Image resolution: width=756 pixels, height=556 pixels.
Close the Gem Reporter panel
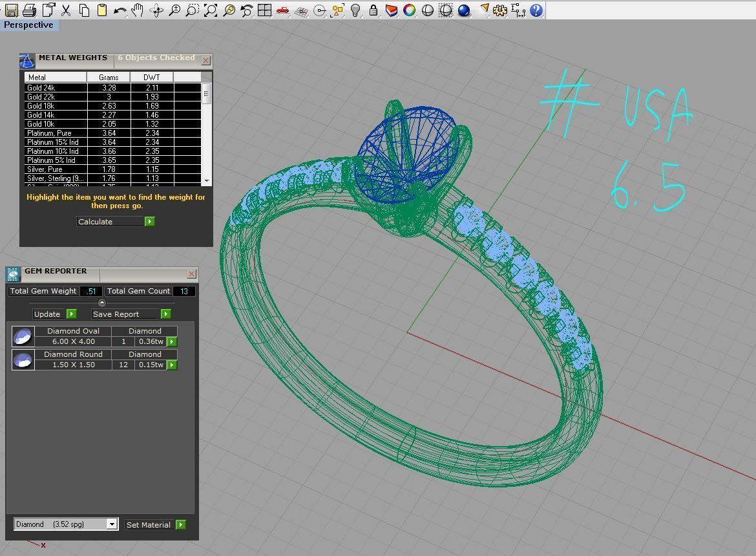coord(191,274)
